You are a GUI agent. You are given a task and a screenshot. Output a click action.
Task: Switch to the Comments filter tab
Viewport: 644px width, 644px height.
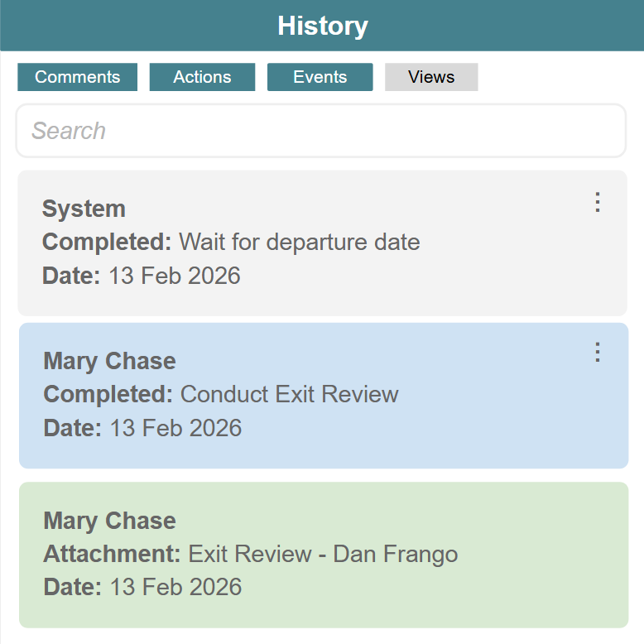tap(78, 77)
